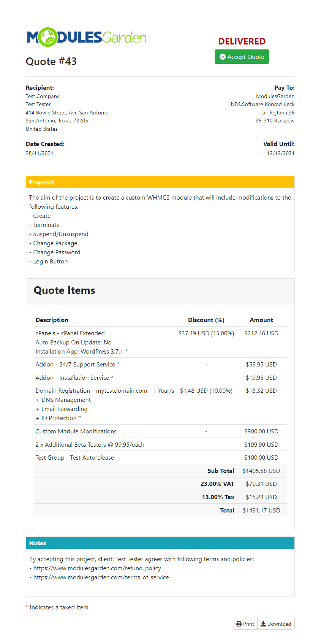Click the Change Package proposal line
The height and width of the screenshot is (644, 321).
53,243
